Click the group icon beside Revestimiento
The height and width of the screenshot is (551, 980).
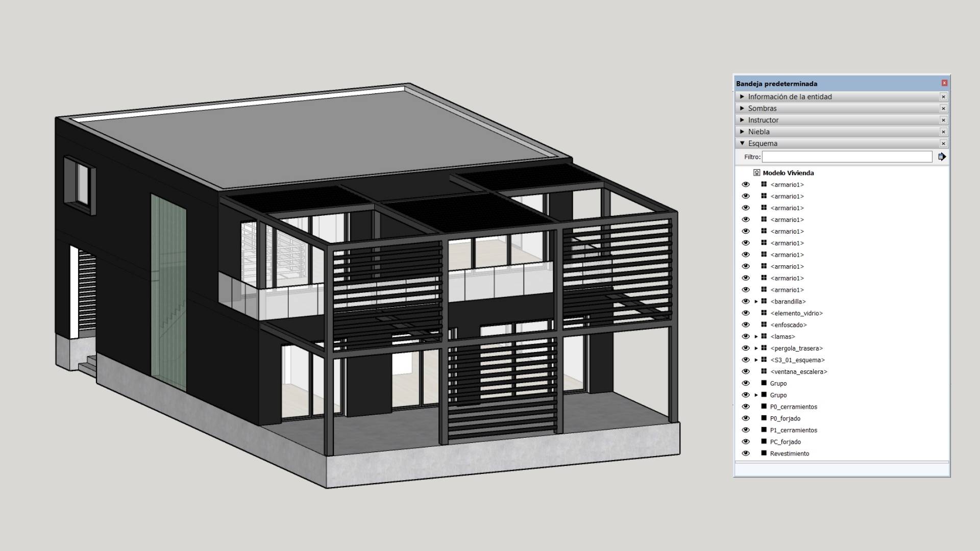tap(763, 453)
